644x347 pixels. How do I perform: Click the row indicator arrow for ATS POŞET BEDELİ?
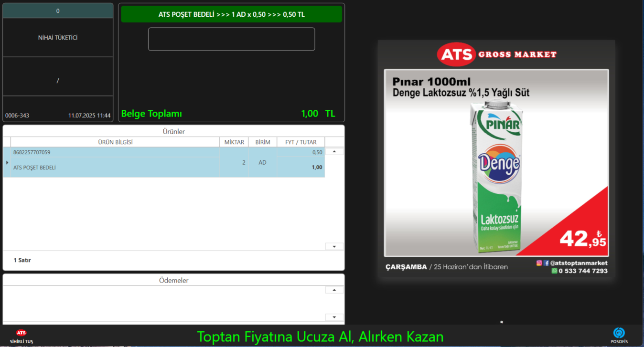(7, 162)
